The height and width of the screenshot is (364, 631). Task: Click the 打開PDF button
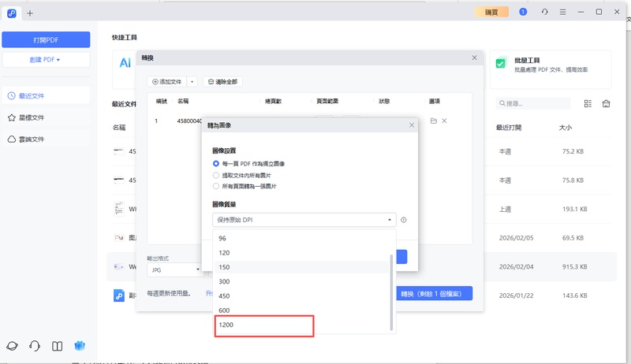tap(46, 39)
